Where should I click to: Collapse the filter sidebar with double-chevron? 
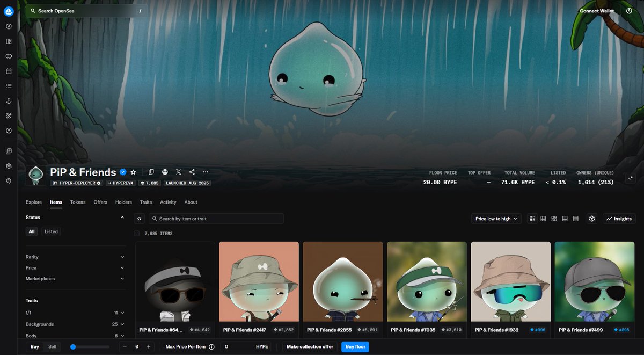[140, 219]
